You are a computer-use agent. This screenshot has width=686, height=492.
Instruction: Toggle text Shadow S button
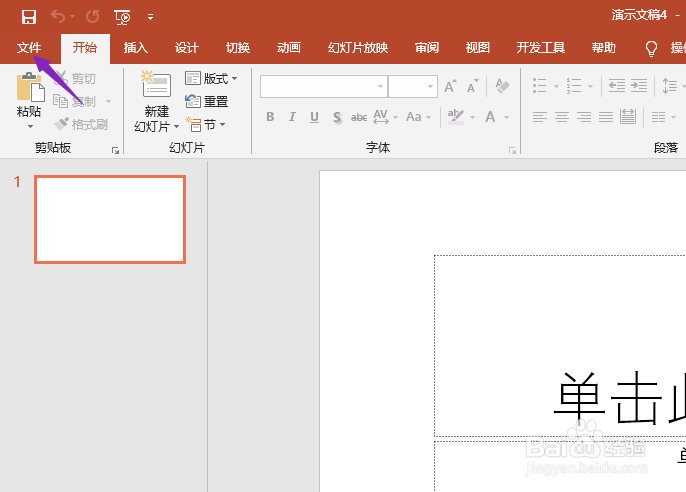click(337, 117)
